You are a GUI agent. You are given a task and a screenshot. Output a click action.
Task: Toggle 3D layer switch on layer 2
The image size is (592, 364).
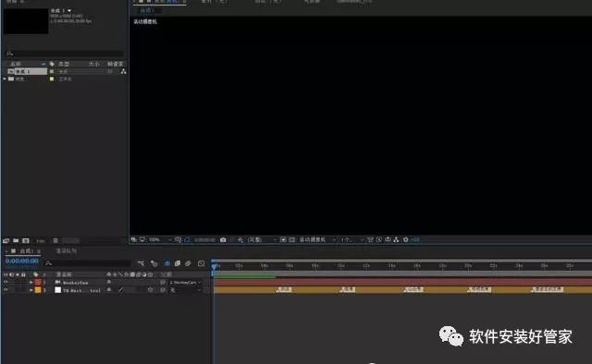tap(150, 290)
